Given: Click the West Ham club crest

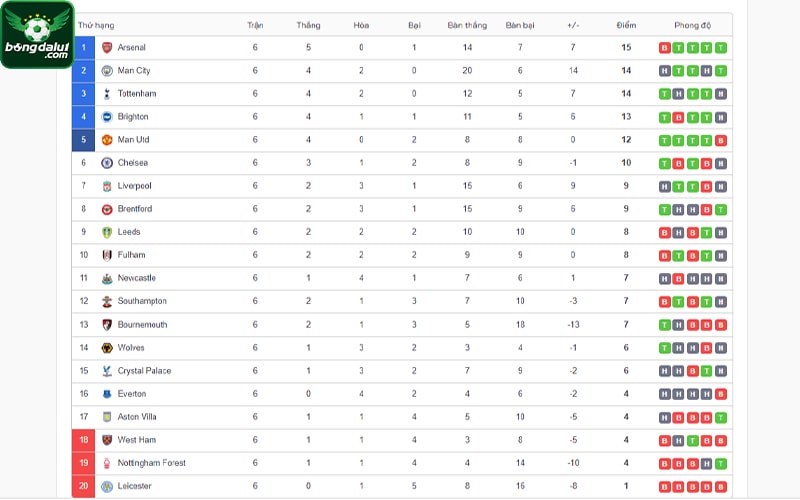Looking at the screenshot, I should [x=107, y=440].
